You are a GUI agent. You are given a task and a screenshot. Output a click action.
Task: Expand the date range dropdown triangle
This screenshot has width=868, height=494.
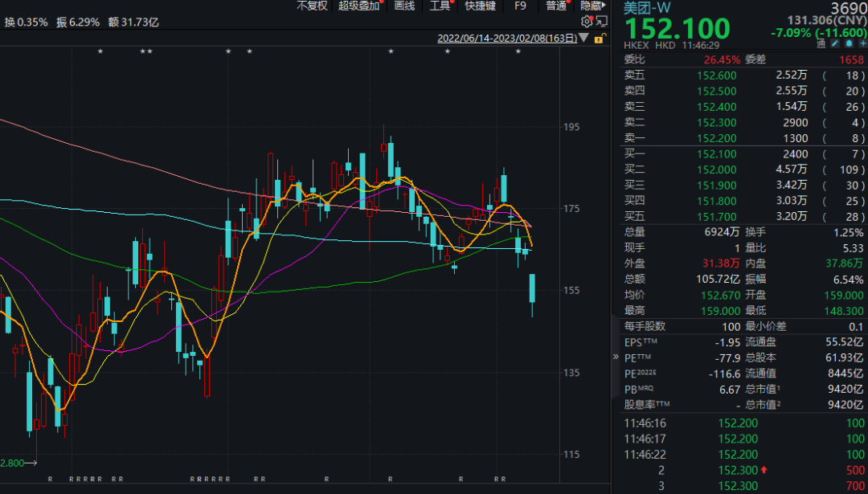(x=583, y=38)
